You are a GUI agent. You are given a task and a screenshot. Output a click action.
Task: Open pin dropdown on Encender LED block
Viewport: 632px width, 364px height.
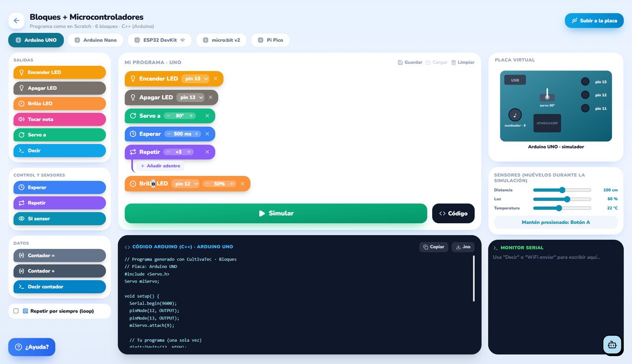tap(195, 79)
